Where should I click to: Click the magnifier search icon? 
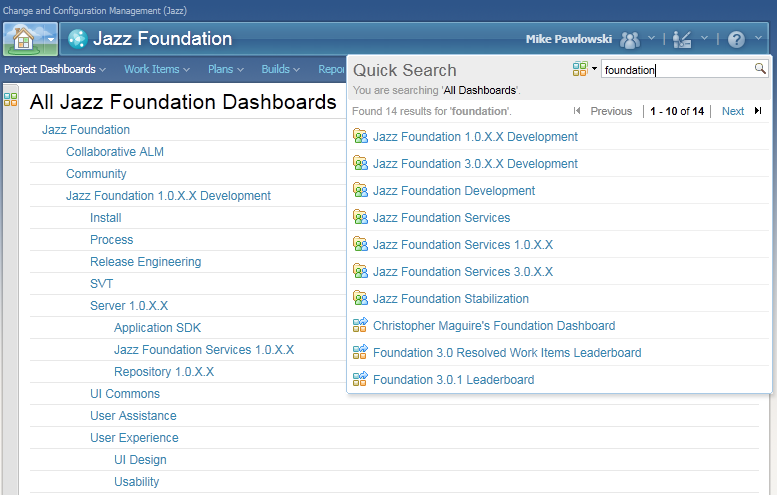coord(760,68)
